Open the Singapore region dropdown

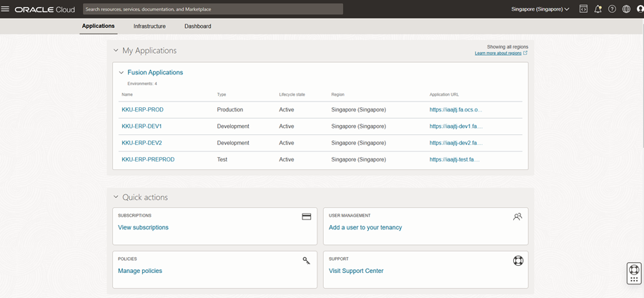(x=540, y=9)
